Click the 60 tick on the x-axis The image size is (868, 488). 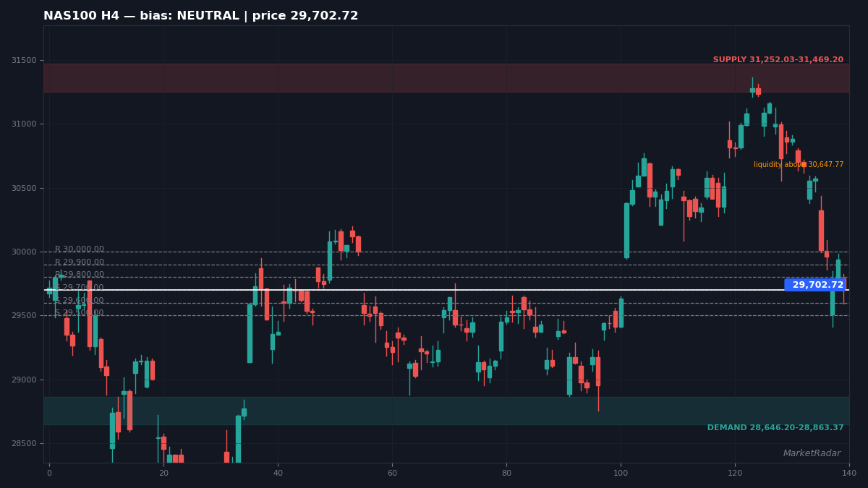(x=392, y=473)
